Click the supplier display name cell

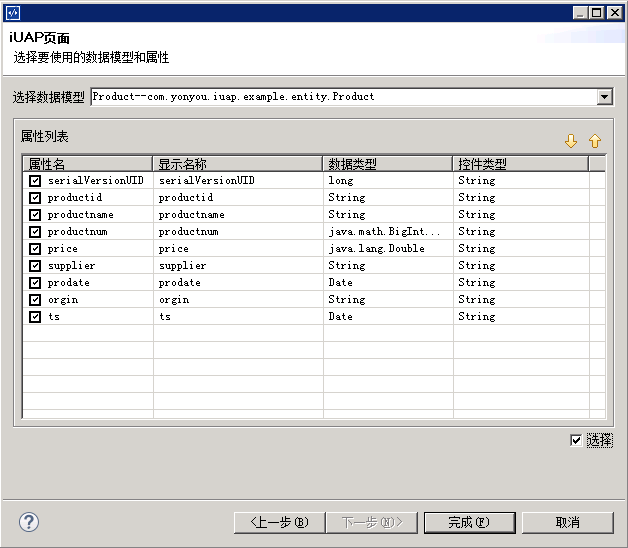pos(182,266)
